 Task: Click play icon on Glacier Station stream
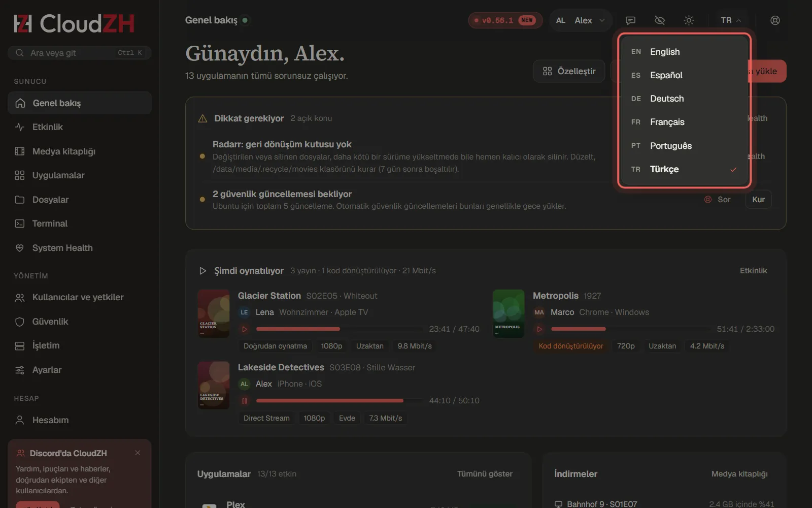[x=245, y=329]
